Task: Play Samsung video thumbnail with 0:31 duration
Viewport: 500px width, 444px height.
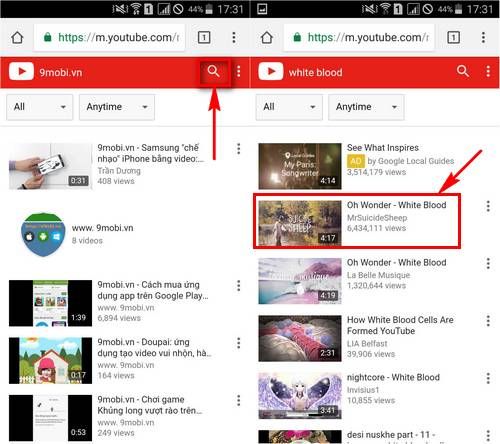Action: [50, 166]
